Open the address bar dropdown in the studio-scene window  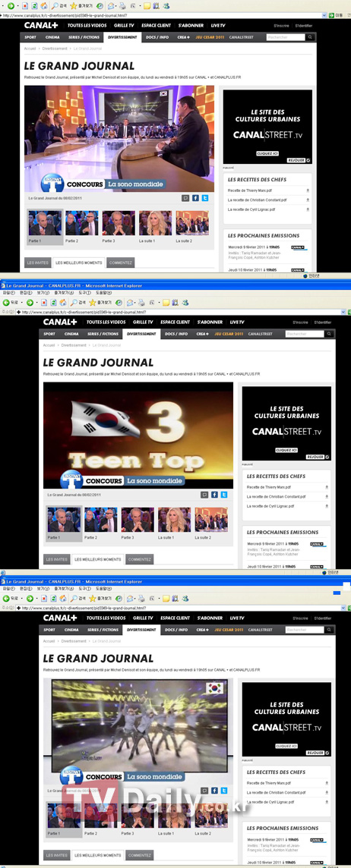coord(324,15)
